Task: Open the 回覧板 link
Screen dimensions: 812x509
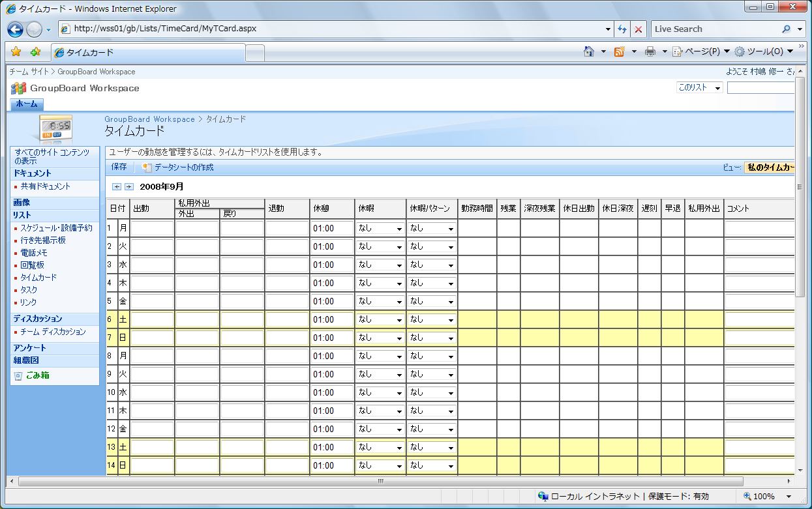Action: [32, 265]
